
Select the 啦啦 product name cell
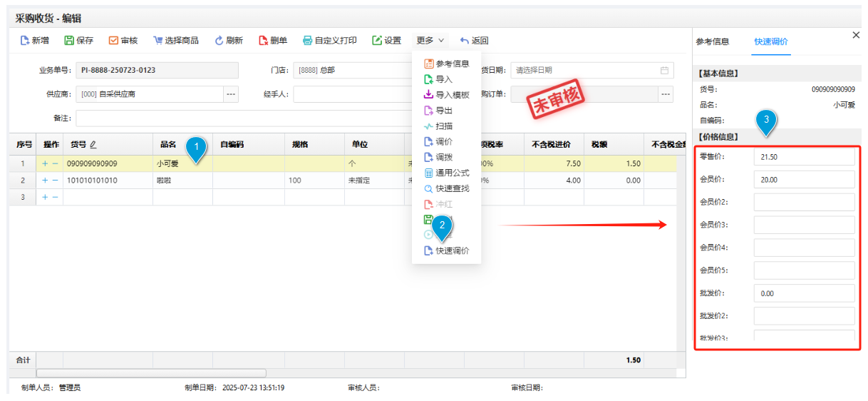point(182,181)
